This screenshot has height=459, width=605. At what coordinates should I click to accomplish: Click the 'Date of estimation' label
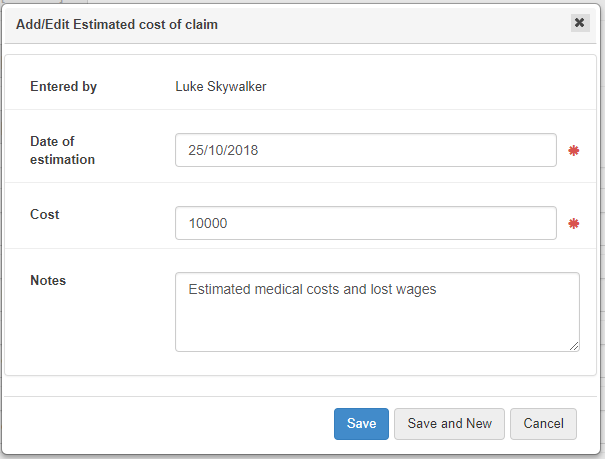click(x=62, y=150)
